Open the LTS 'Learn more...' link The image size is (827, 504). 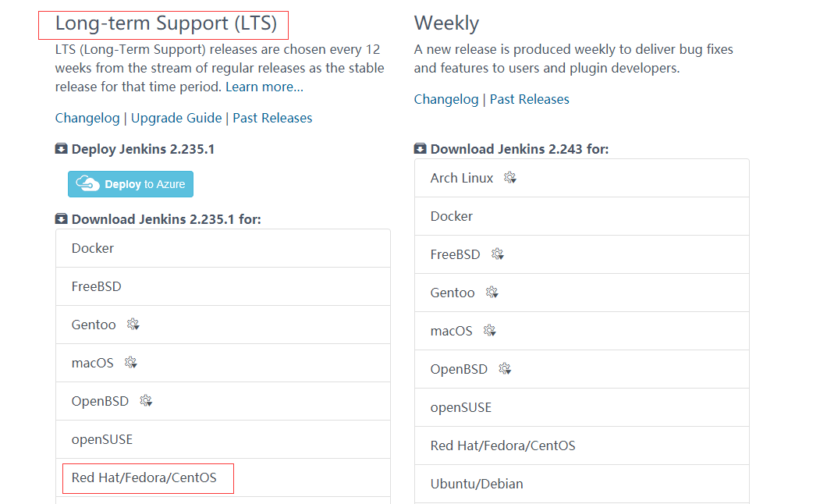[264, 87]
